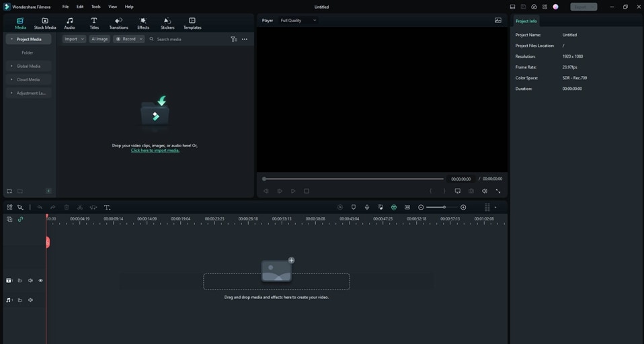Open the Full Quality dropdown

[x=298, y=20]
